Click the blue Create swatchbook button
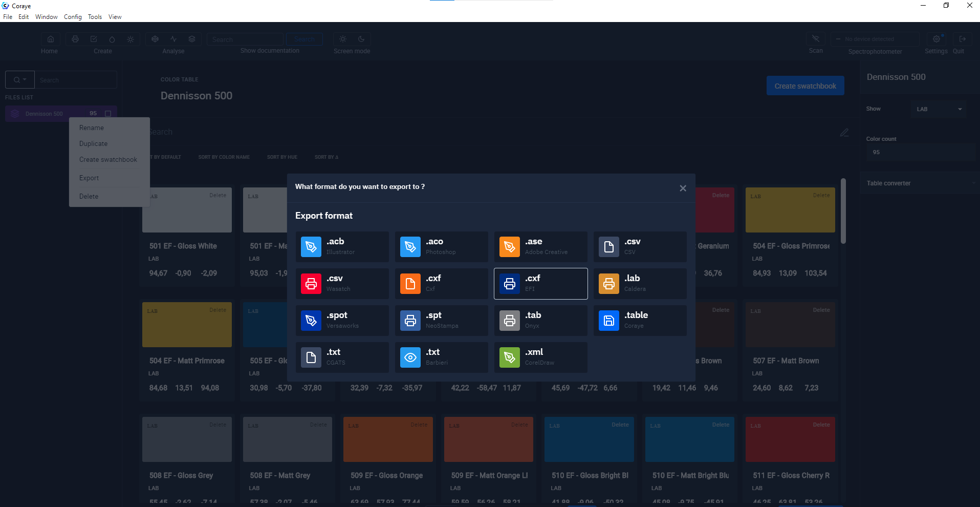Image resolution: width=980 pixels, height=507 pixels. (x=805, y=86)
